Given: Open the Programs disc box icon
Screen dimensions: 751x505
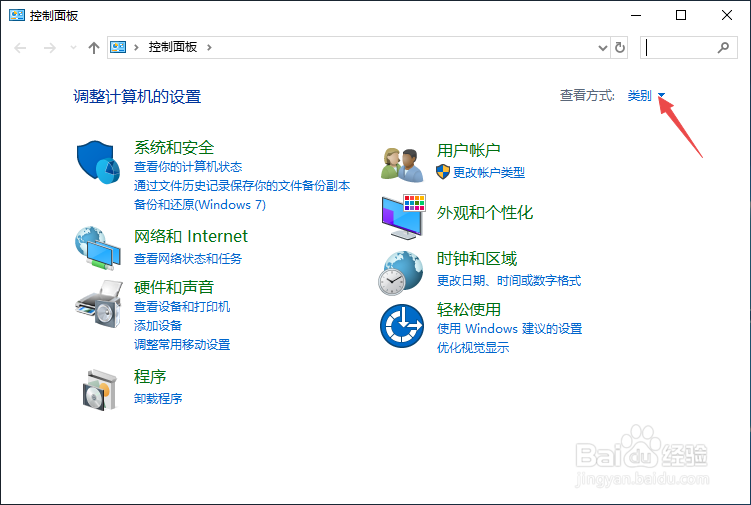Looking at the screenshot, I should click(x=100, y=390).
